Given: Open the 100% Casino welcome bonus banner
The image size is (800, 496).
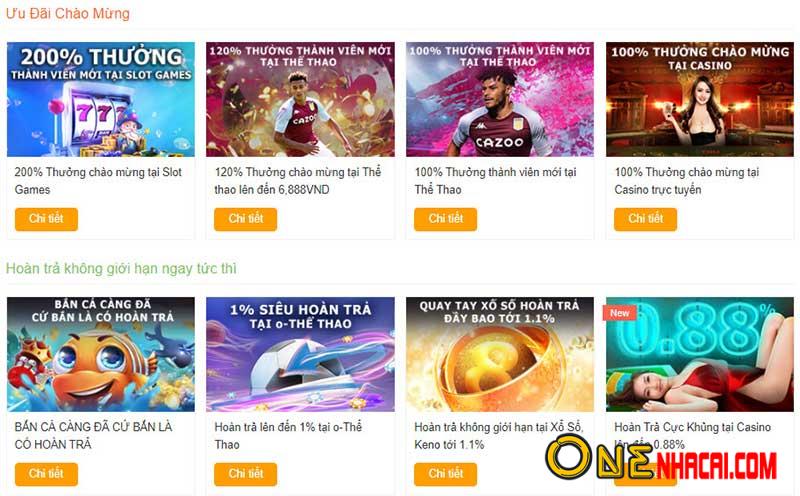Looking at the screenshot, I should (x=699, y=99).
